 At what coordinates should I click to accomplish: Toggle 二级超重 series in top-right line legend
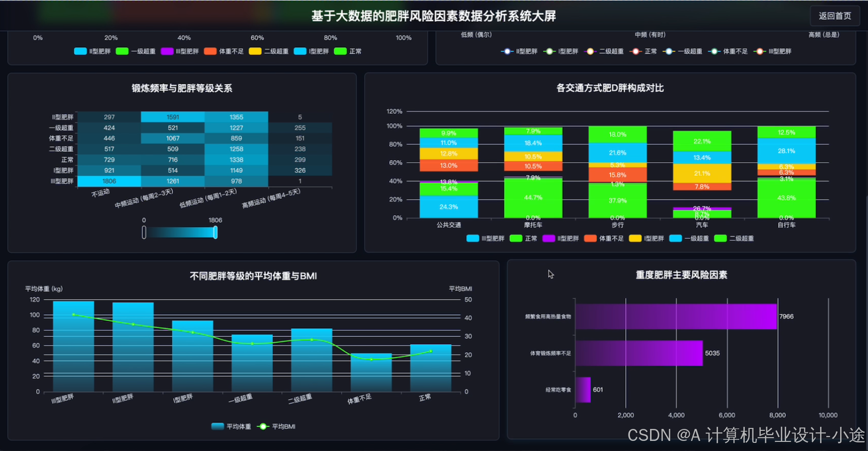pos(604,51)
